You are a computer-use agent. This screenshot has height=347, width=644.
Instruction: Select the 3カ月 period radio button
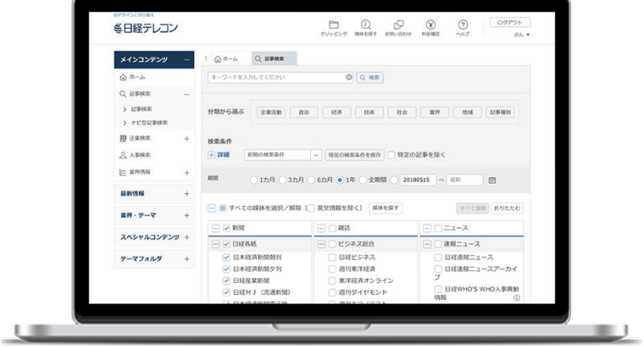[283, 179]
